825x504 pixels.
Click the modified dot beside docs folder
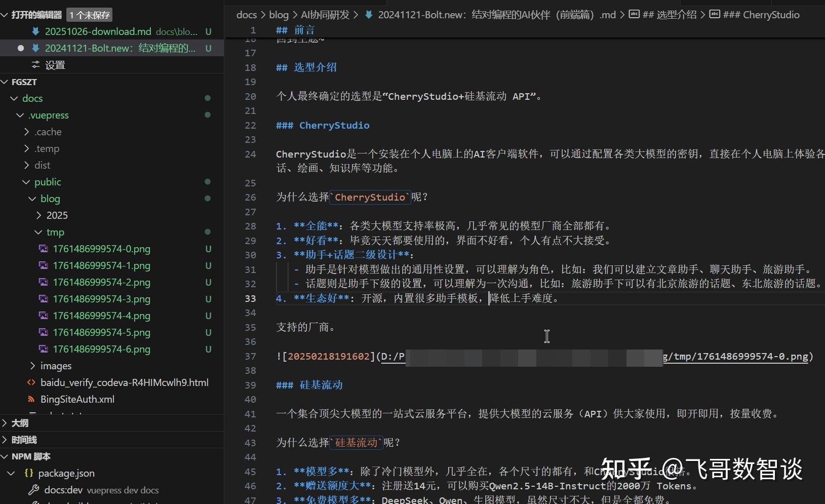click(x=208, y=98)
